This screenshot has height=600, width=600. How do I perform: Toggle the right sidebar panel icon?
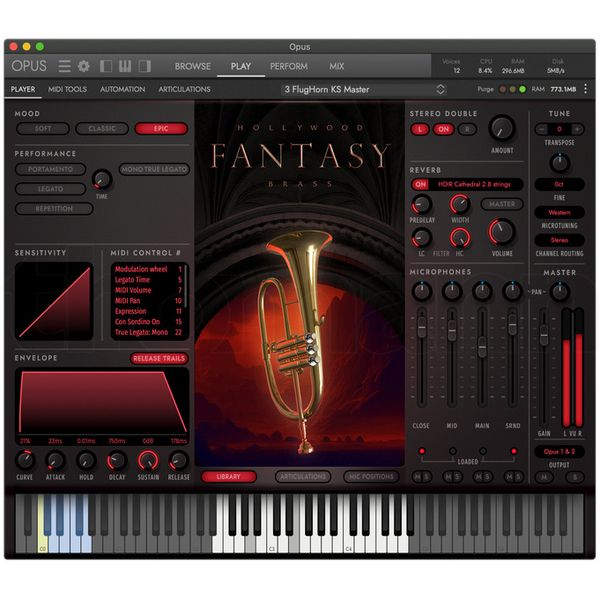(145, 66)
